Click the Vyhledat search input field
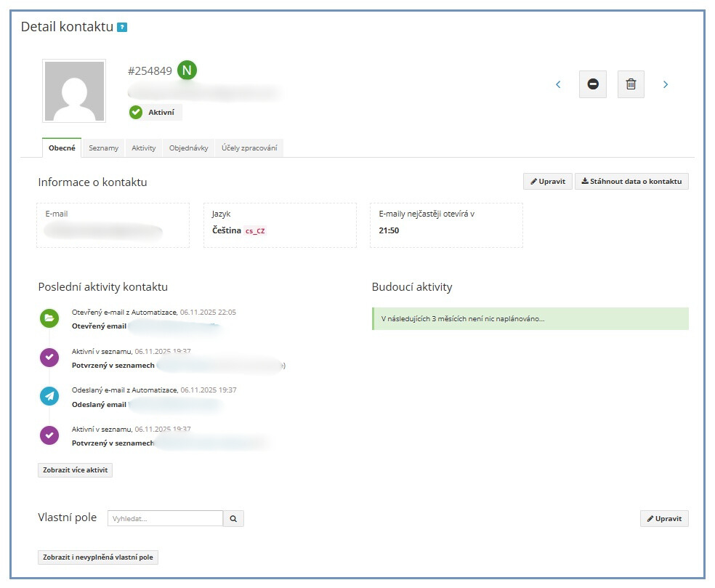The height and width of the screenshot is (588, 715). 165,519
